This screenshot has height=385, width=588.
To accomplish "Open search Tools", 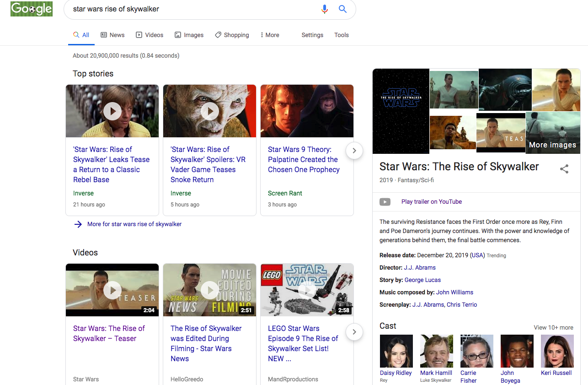I will point(341,35).
